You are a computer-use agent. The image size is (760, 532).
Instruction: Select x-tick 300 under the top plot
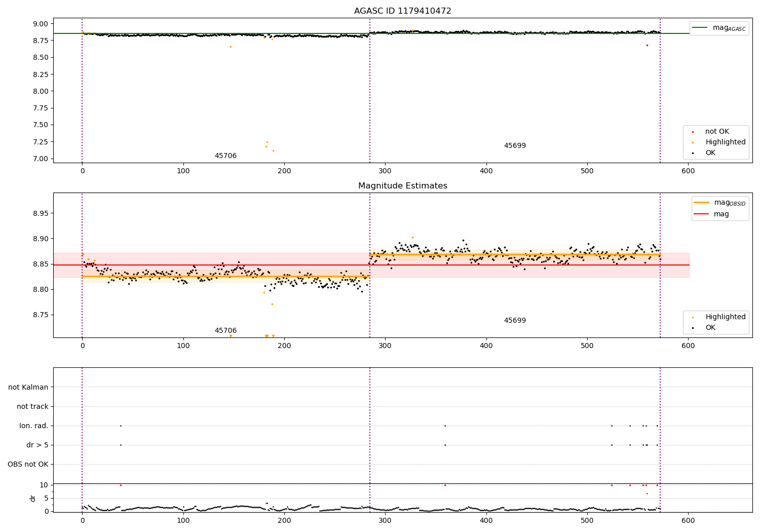click(x=385, y=171)
